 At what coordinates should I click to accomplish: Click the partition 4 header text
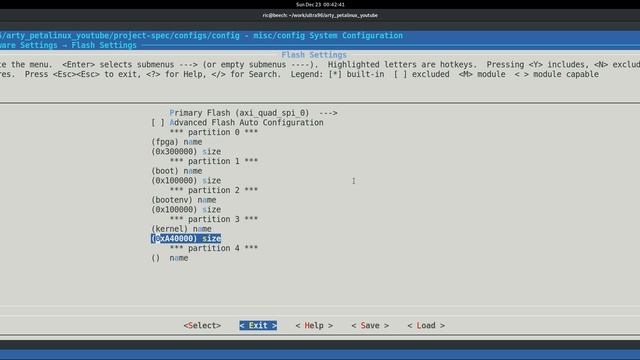[214, 248]
